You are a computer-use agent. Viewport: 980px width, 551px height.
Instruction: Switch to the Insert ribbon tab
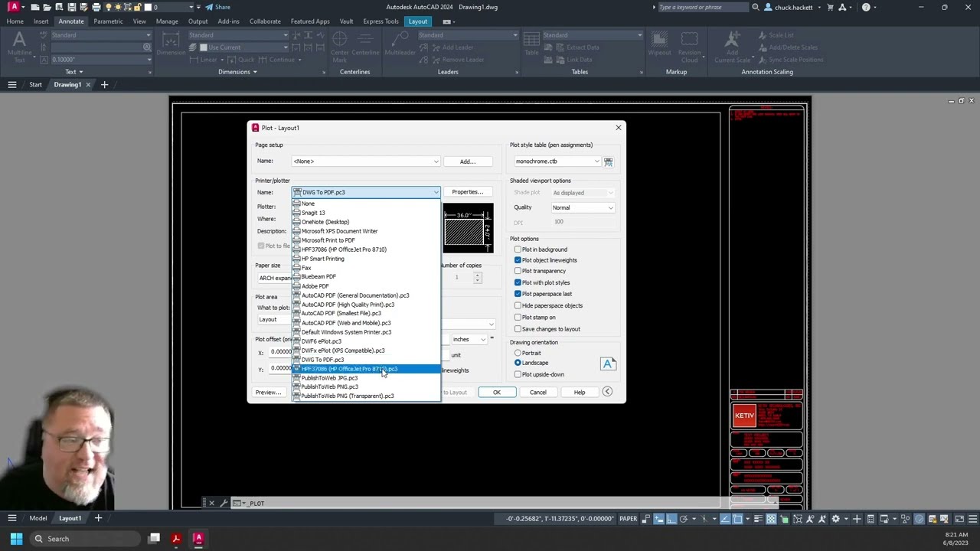[x=41, y=21]
